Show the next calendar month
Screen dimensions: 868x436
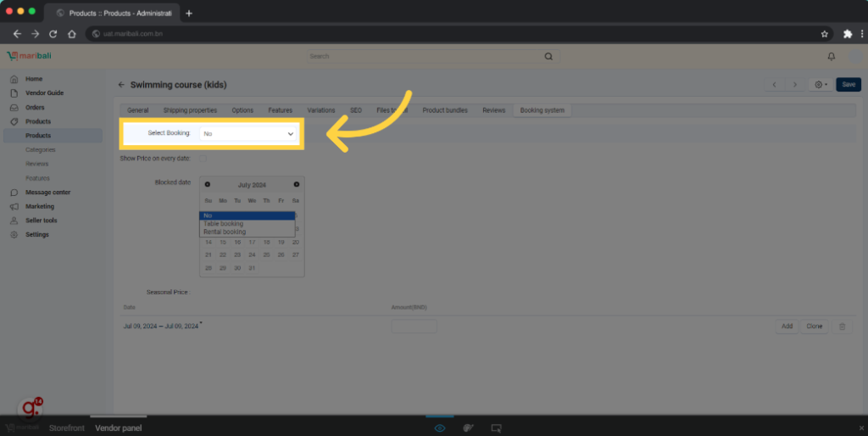click(x=296, y=184)
